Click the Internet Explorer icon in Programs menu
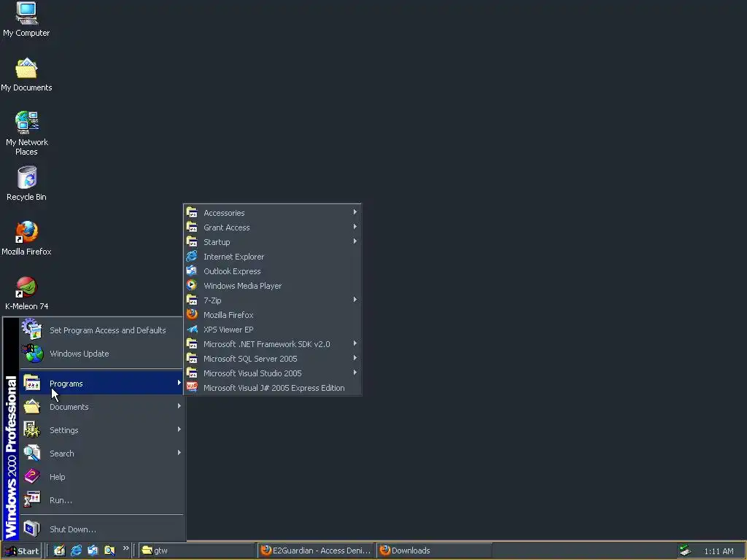Viewport: 747px width, 560px height. tap(192, 256)
